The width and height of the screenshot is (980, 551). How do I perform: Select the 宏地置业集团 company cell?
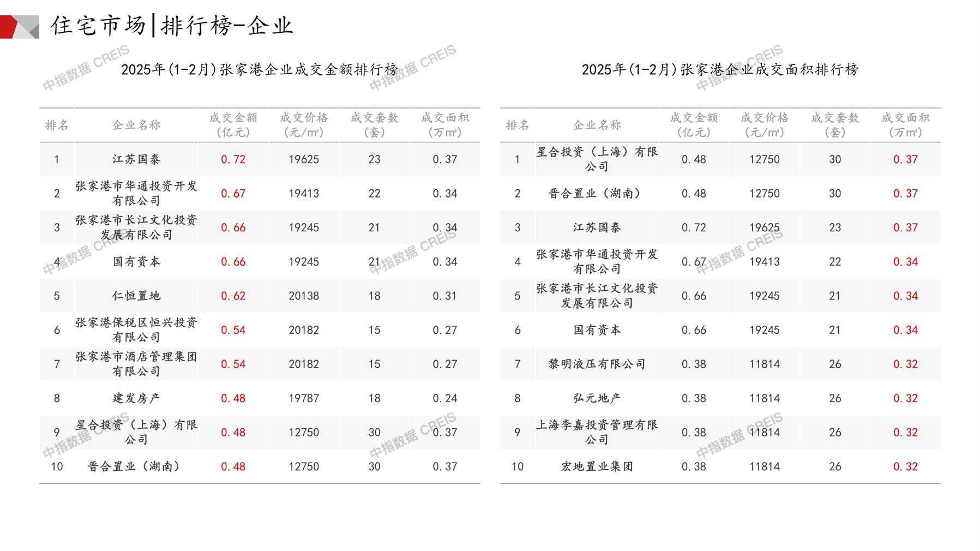pos(597,466)
